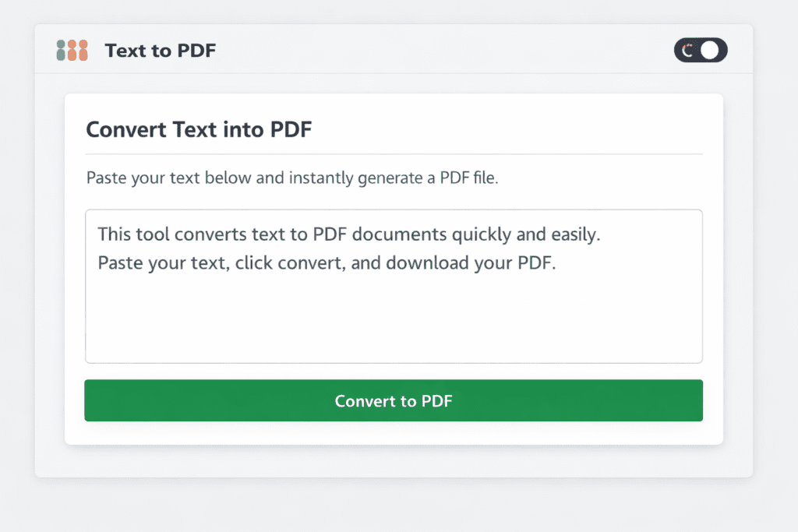This screenshot has height=532, width=798.
Task: Click the teal dot in the logo
Action: 62,50
